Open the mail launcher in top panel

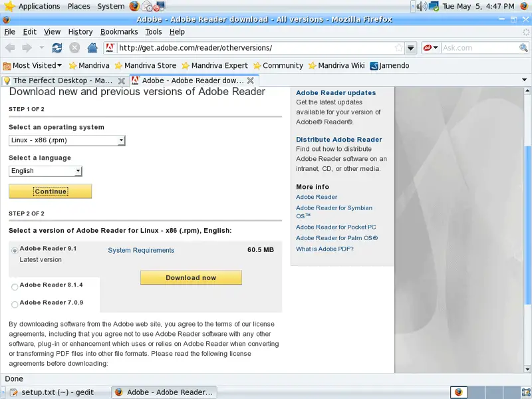[147, 6]
